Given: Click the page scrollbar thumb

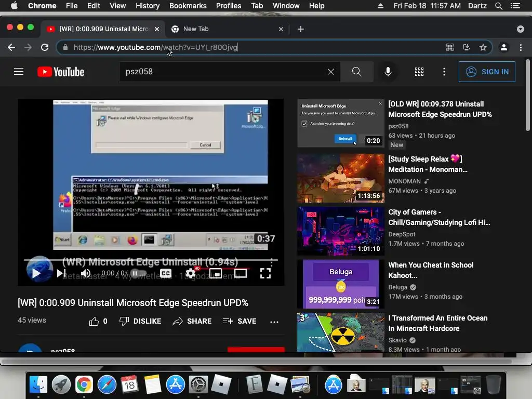Looking at the screenshot, I should pyautogui.click(x=528, y=96).
